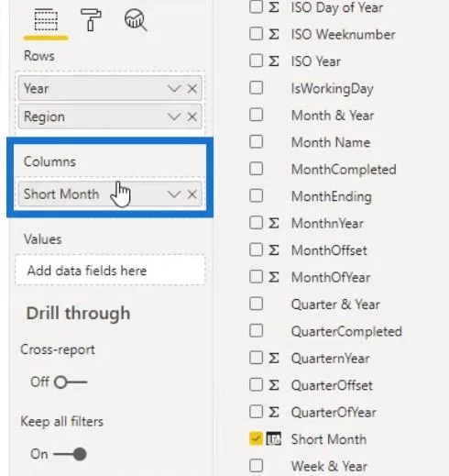Open the Analytics magnifier icon
This screenshot has width=449, height=476.
coord(136,20)
